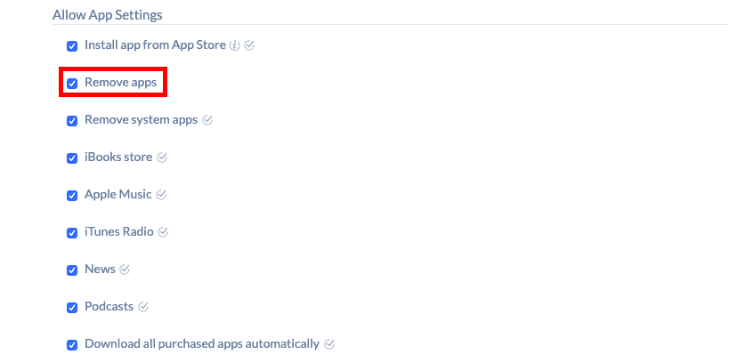Disable the iTunes Radio checkbox
The image size is (730, 362).
tap(72, 233)
